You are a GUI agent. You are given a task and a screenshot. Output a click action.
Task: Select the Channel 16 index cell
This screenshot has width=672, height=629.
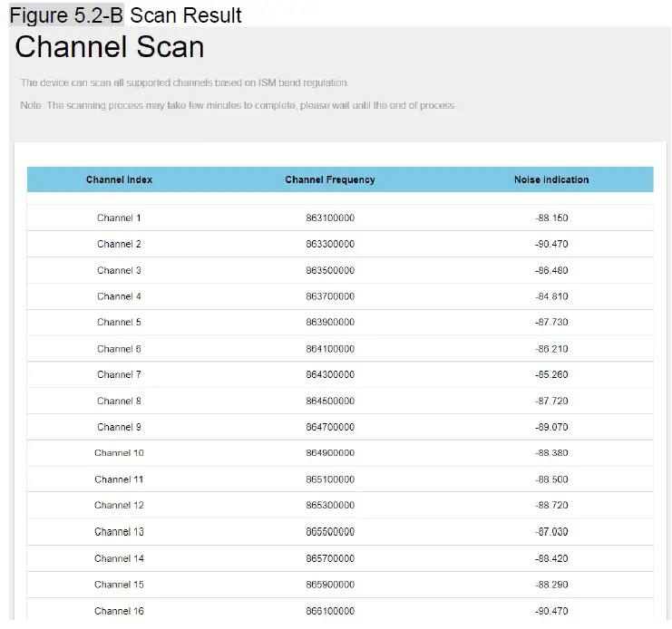pos(119,612)
